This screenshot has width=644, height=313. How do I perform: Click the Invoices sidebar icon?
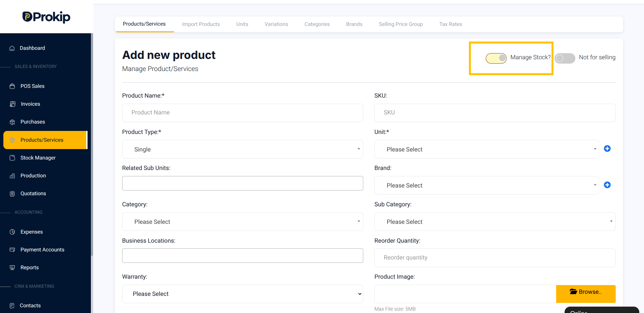click(13, 104)
